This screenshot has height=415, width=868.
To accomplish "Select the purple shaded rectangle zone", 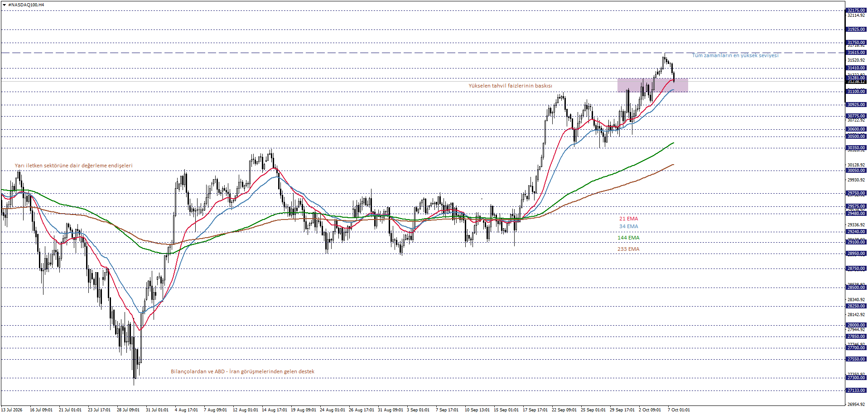I will [x=652, y=85].
